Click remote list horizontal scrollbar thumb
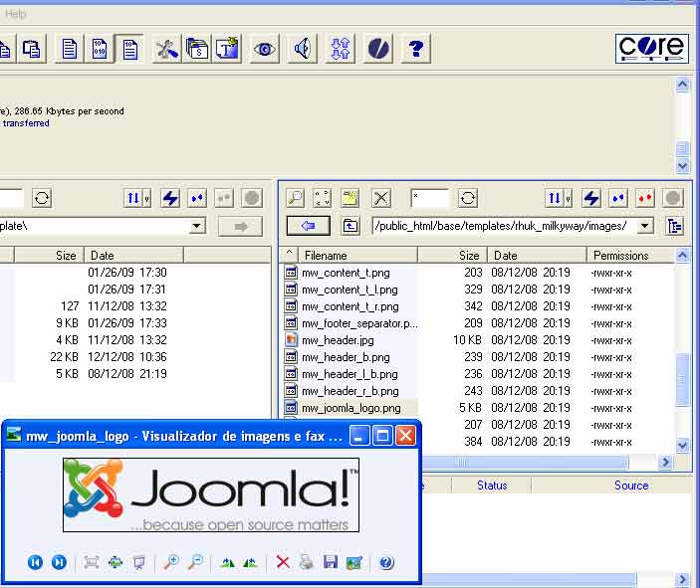This screenshot has width=700, height=588. 525,463
